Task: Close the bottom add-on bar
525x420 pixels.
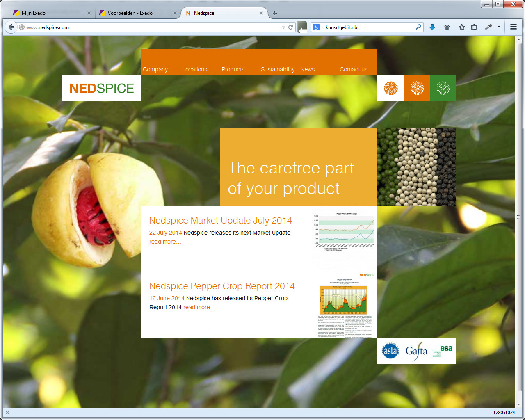Action: (x=7, y=413)
